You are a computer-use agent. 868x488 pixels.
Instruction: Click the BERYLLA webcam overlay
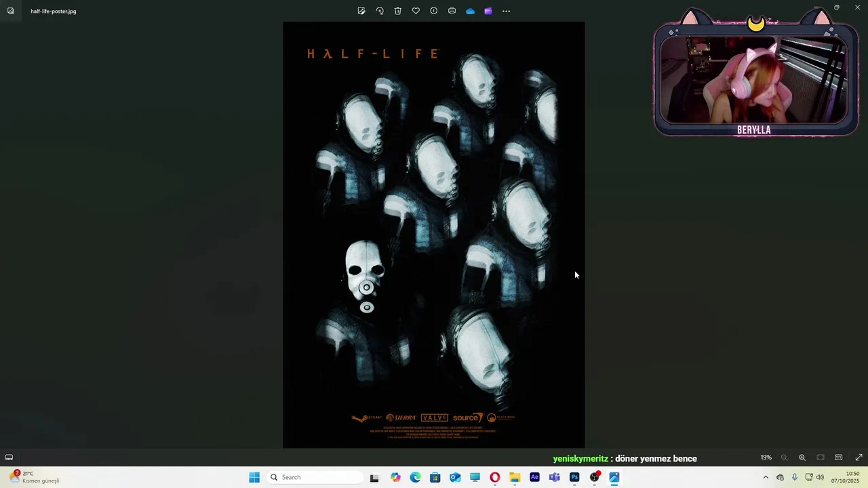pos(755,75)
